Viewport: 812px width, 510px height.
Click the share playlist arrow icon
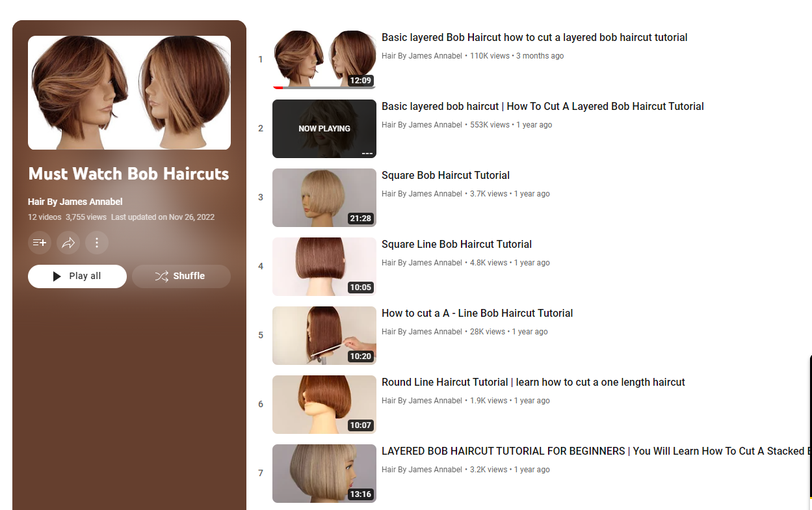pyautogui.click(x=68, y=243)
